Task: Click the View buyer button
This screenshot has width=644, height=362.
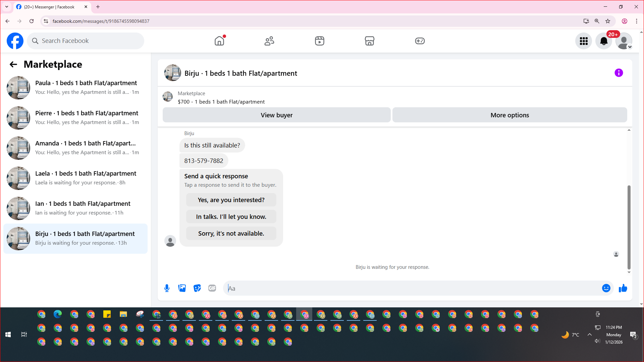Action: point(276,115)
